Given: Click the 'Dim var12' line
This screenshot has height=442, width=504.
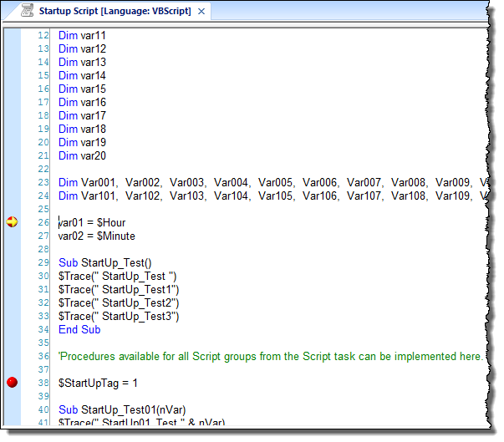Looking at the screenshot, I should (82, 48).
